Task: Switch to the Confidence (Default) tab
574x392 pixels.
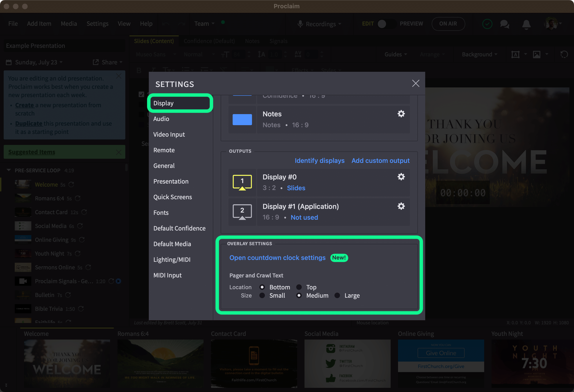Action: [209, 41]
